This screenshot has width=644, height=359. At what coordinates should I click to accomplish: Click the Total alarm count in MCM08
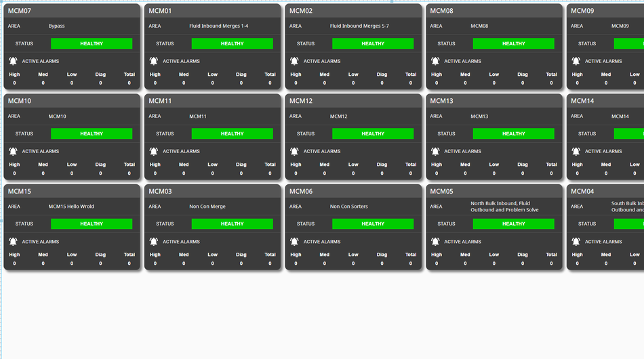coord(551,83)
